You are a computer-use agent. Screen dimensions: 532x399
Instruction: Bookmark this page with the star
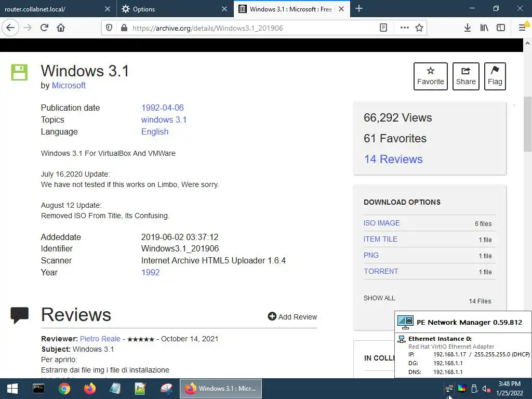(419, 28)
